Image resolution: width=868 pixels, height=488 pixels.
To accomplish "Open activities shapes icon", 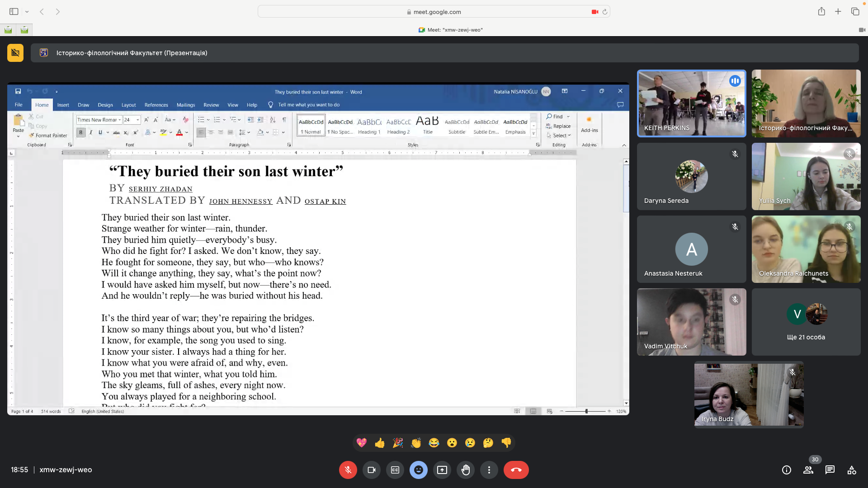I will pos(852,470).
